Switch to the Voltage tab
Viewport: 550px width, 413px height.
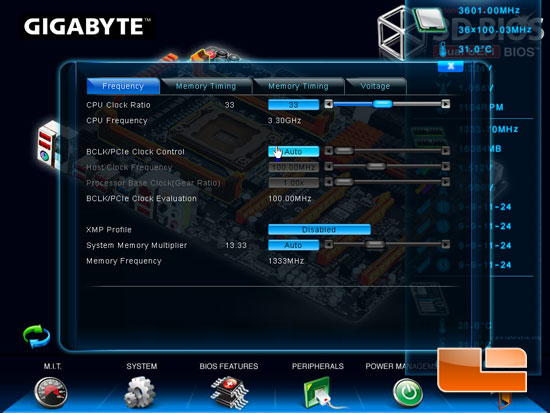(375, 86)
